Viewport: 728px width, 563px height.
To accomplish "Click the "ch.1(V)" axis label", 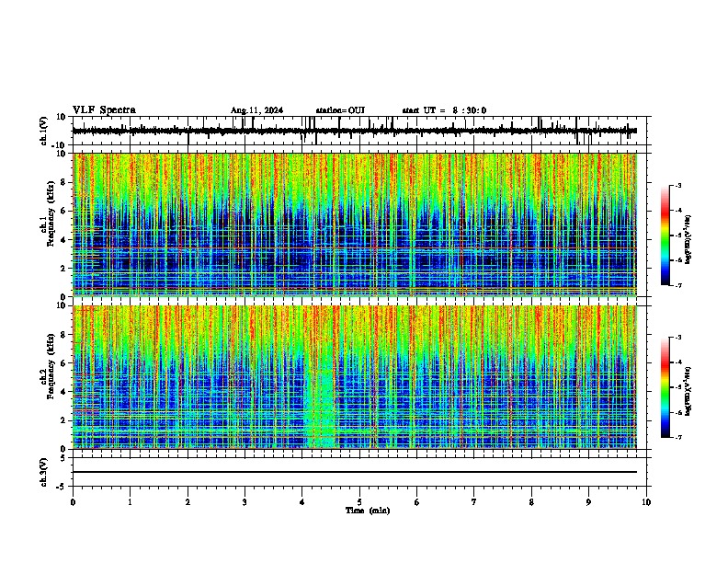I will [x=44, y=131].
